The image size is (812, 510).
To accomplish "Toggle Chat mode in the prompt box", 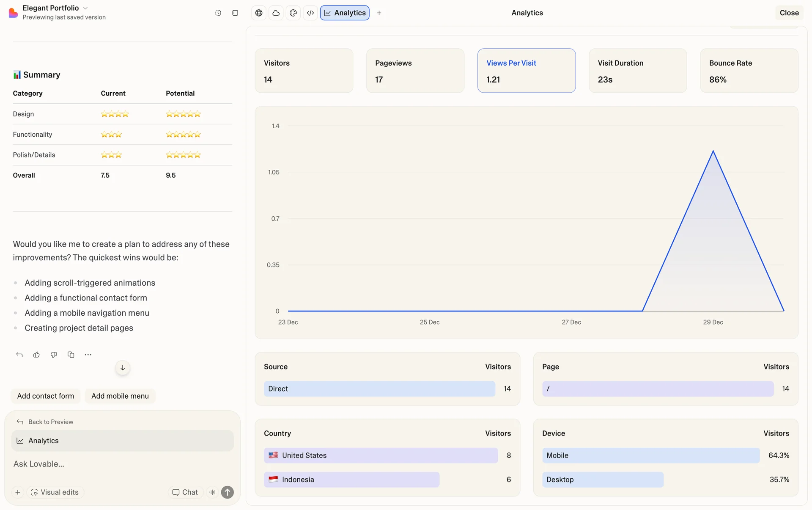I will point(185,492).
